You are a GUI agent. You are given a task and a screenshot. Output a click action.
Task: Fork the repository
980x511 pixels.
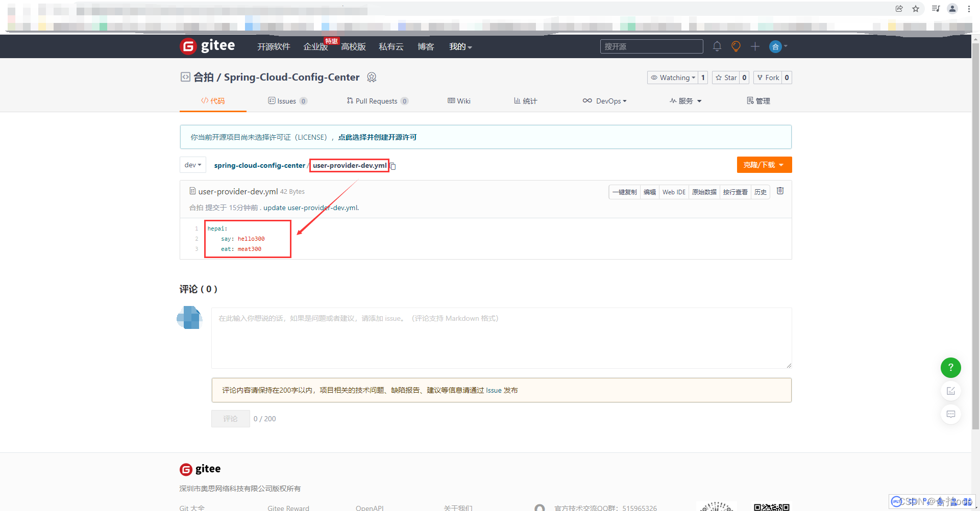(x=768, y=78)
